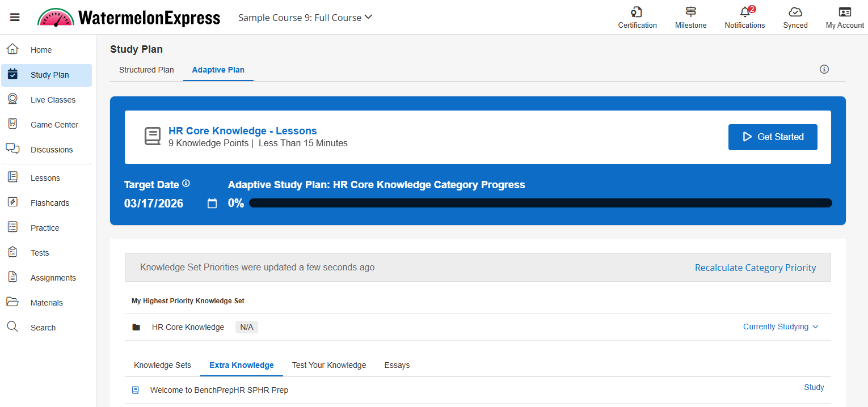Open the Knowledge Sets tab
The height and width of the screenshot is (407, 868).
click(x=162, y=365)
